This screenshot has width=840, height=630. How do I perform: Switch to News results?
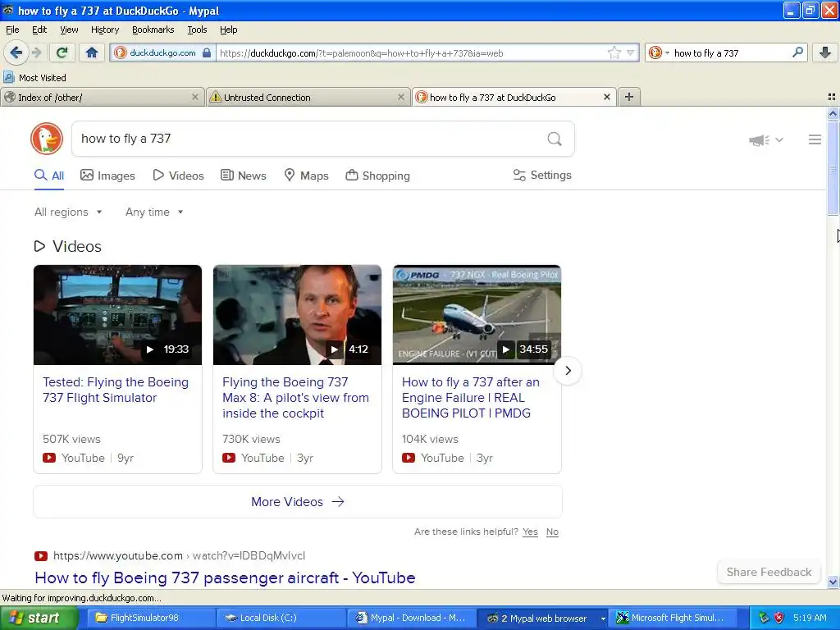[x=243, y=176]
